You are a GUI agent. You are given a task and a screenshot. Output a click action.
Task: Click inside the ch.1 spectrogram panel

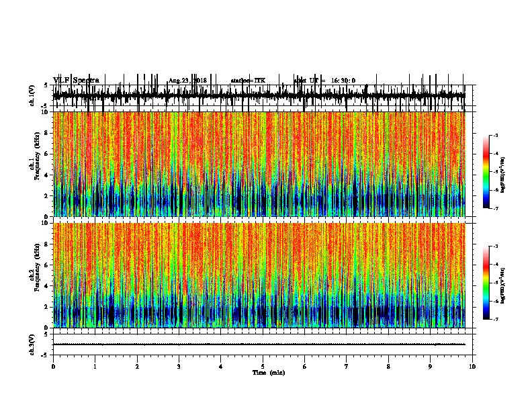tap(259, 164)
